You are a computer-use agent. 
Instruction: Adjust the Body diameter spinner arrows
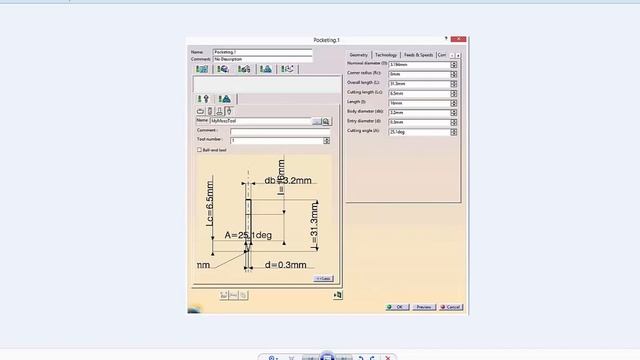(453, 113)
